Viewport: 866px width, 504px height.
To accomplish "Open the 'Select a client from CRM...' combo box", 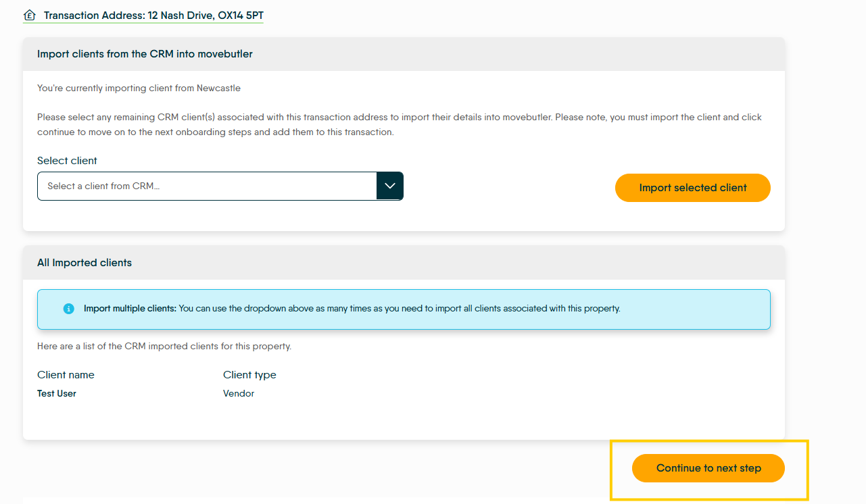I will tap(220, 186).
